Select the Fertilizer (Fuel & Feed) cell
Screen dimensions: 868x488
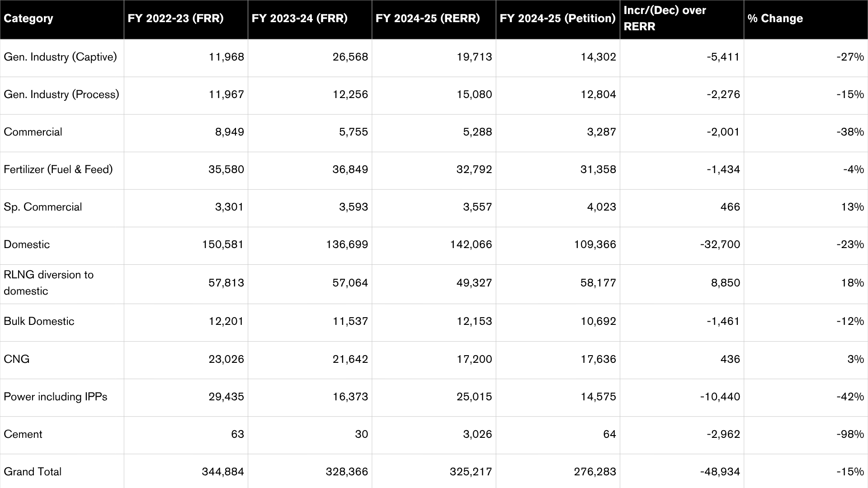(x=62, y=170)
